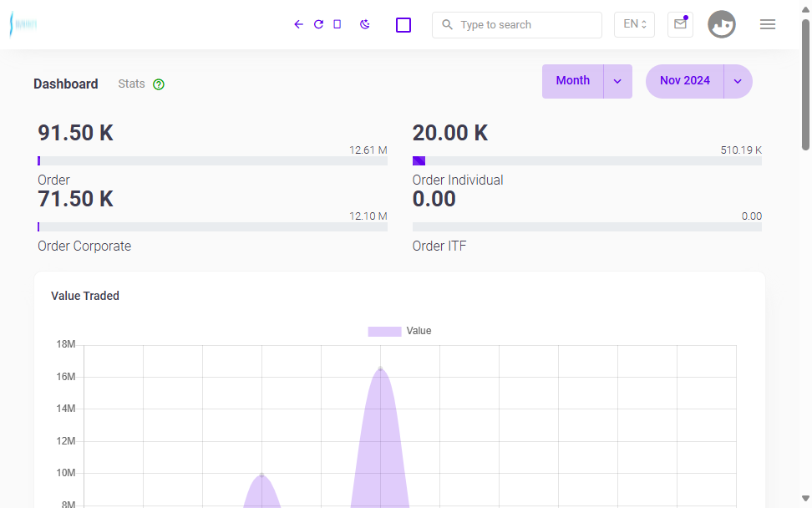Viewport: 812px width, 508px height.
Task: Expand the Month dropdown arrow
Action: tap(617, 81)
